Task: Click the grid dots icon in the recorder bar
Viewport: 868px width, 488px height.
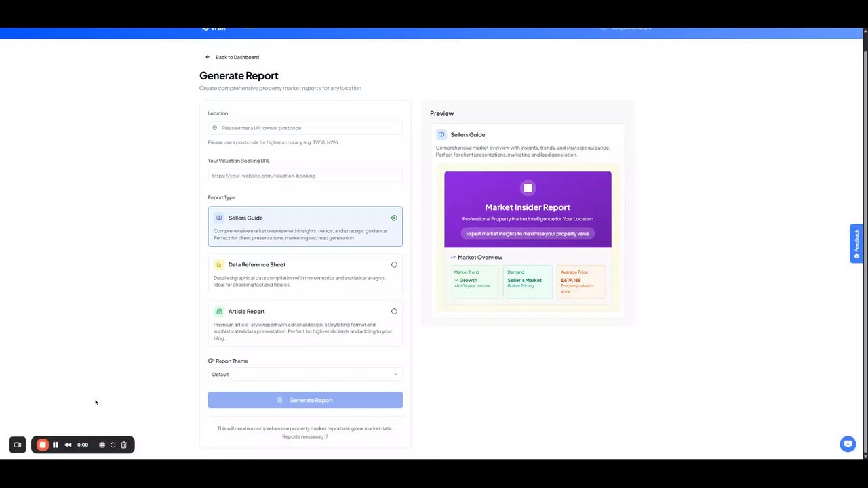Action: point(102,445)
